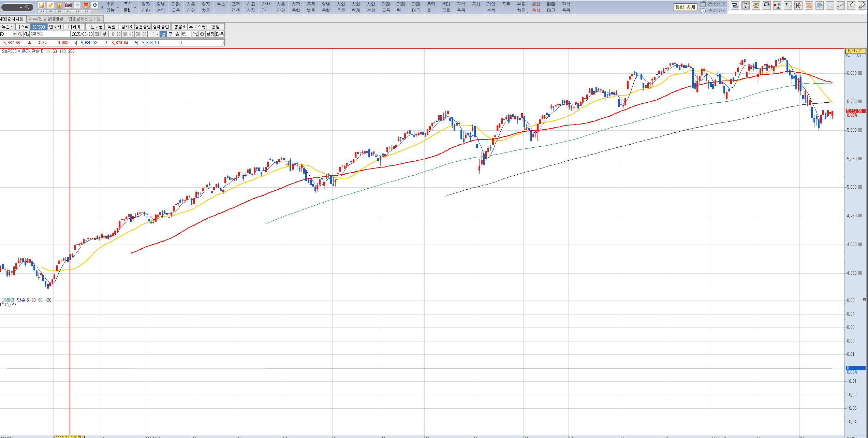This screenshot has height=438, width=868.
Task: Click the padlock lock-screen icon
Action: click(59, 5)
